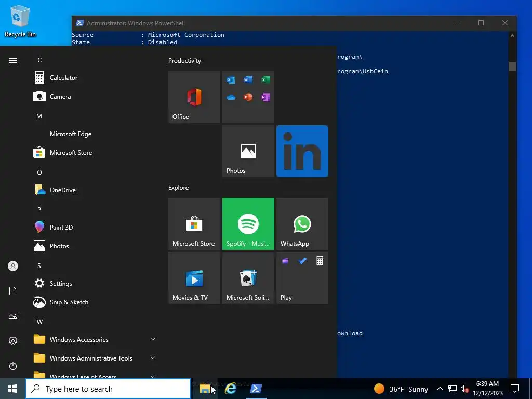The image size is (532, 399).
Task: Open Microsoft Store from the app list
Action: tap(94, 153)
